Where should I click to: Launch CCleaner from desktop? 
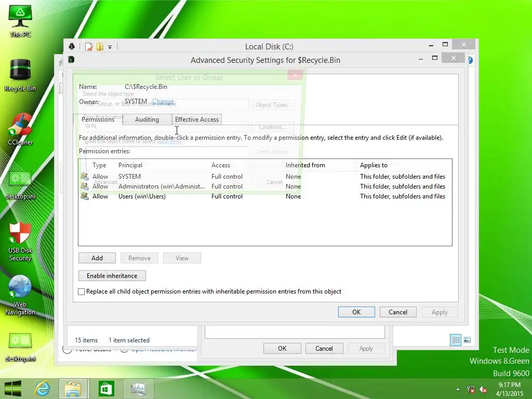(20, 129)
